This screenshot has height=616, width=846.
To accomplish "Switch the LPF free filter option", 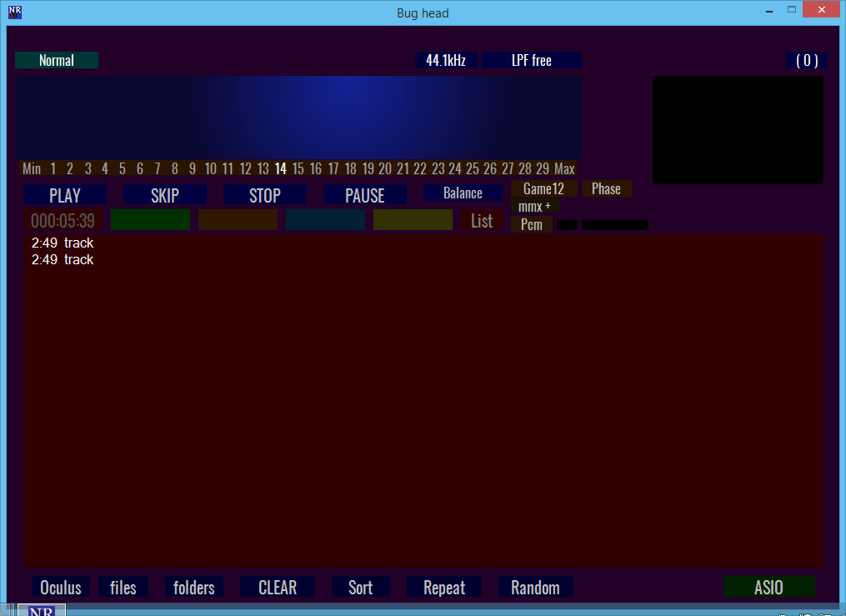I will coord(532,60).
